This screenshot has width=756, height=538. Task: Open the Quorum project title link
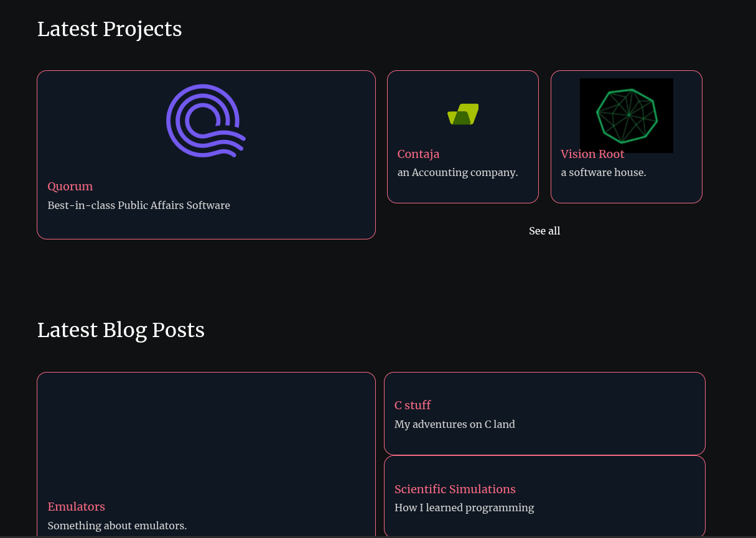[x=70, y=187]
